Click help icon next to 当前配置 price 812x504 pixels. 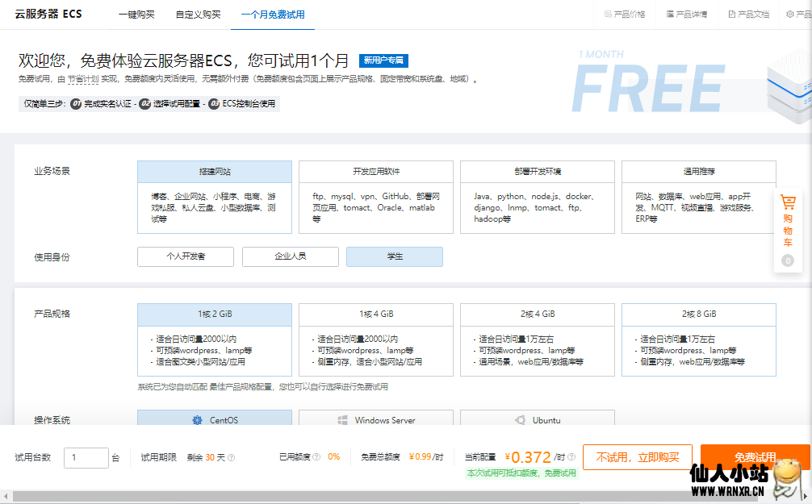[571, 457]
